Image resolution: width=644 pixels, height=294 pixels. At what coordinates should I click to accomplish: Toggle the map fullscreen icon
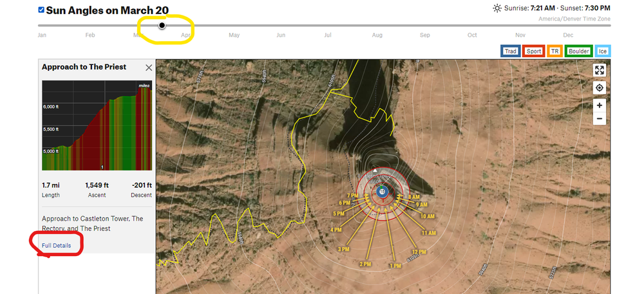click(600, 70)
